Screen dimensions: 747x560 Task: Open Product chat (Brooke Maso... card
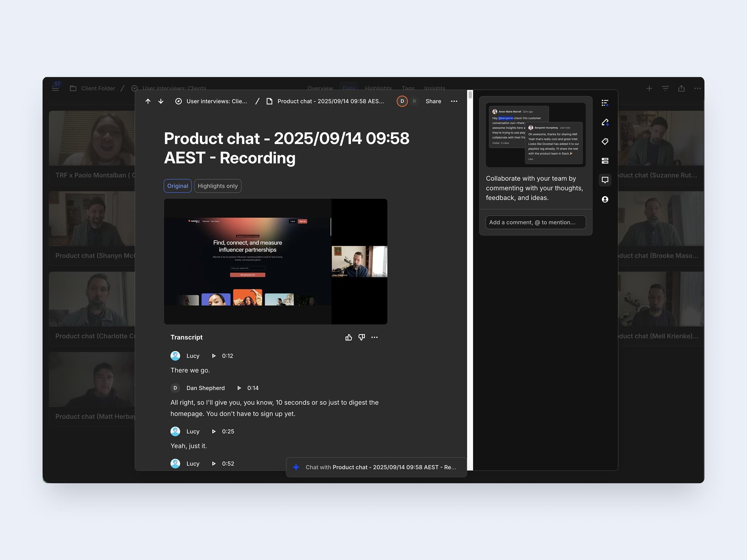(661, 228)
